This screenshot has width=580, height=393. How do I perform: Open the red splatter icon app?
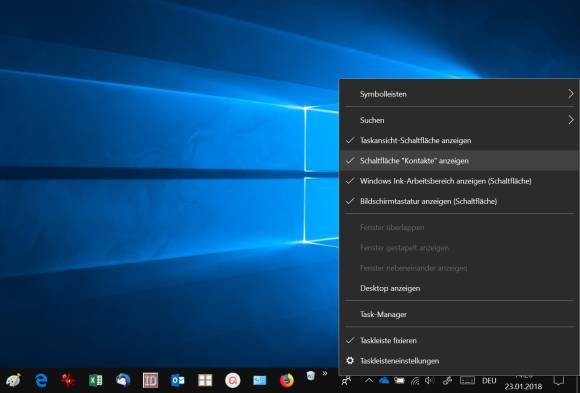(68, 380)
